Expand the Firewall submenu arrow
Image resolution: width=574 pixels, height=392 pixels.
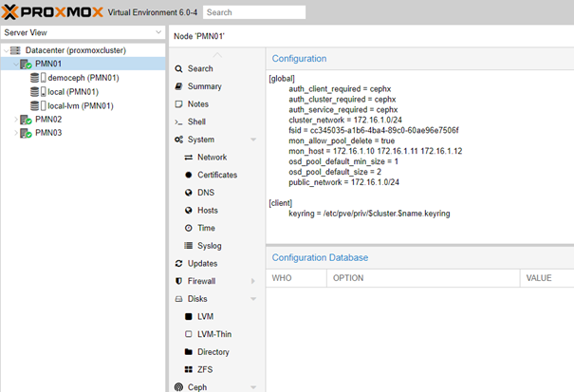pyautogui.click(x=253, y=281)
